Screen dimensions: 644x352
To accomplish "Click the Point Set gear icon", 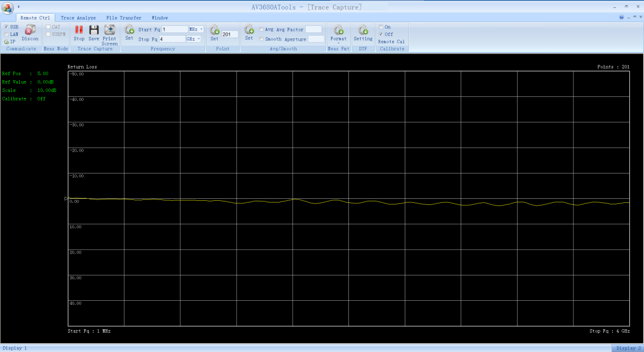I will [214, 30].
